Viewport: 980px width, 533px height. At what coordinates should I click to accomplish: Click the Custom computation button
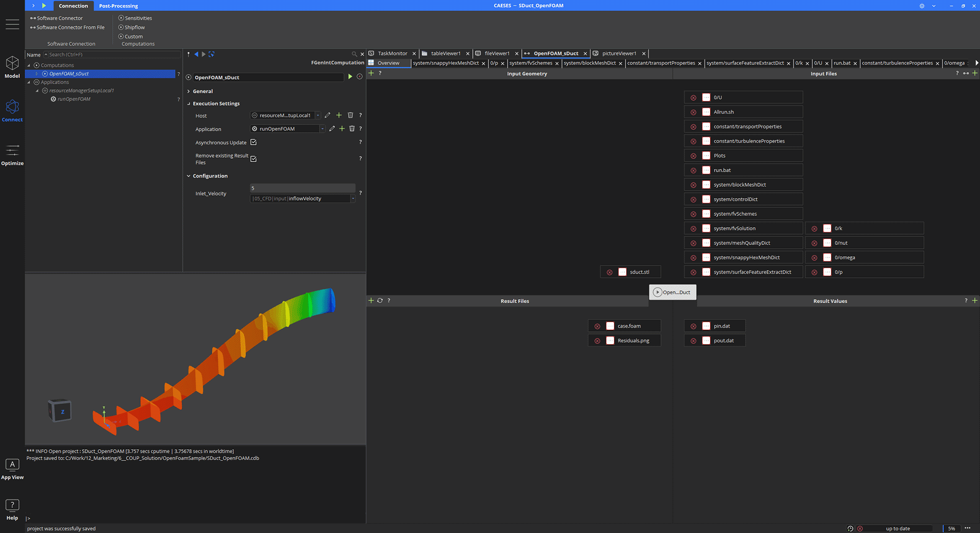click(x=131, y=37)
